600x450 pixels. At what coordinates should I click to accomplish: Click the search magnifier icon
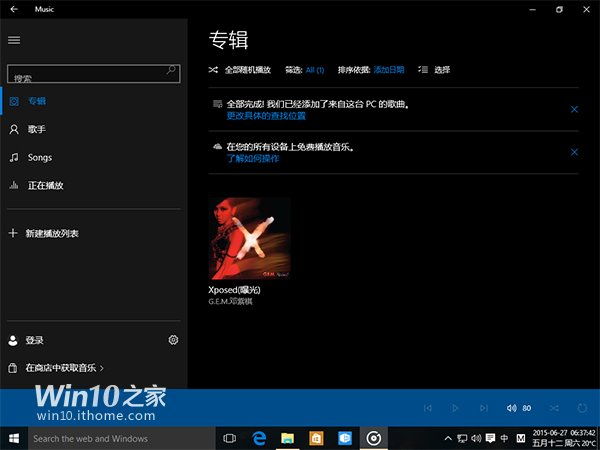point(171,70)
